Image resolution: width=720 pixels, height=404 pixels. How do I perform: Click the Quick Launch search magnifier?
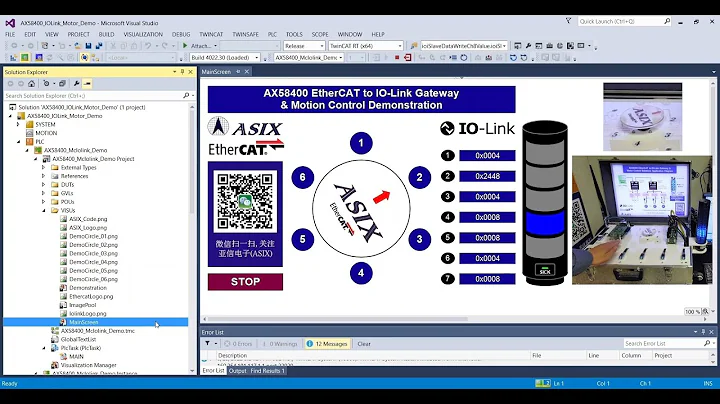pyautogui.click(x=667, y=21)
